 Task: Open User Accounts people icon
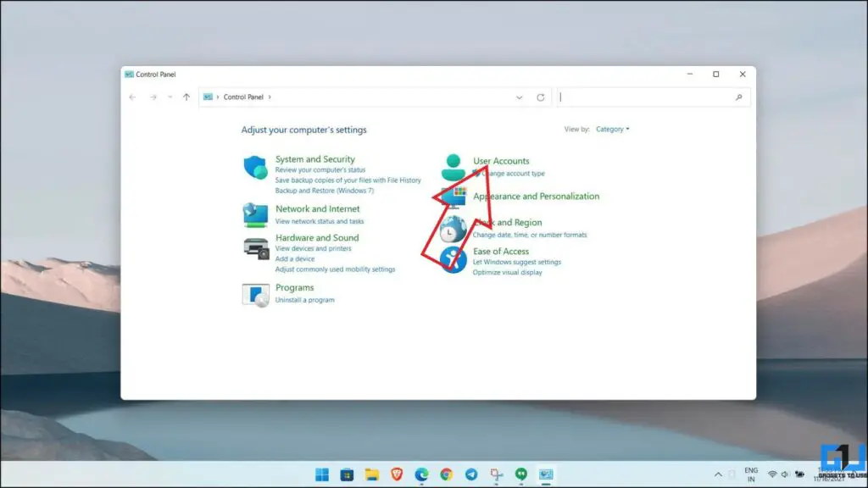click(454, 166)
